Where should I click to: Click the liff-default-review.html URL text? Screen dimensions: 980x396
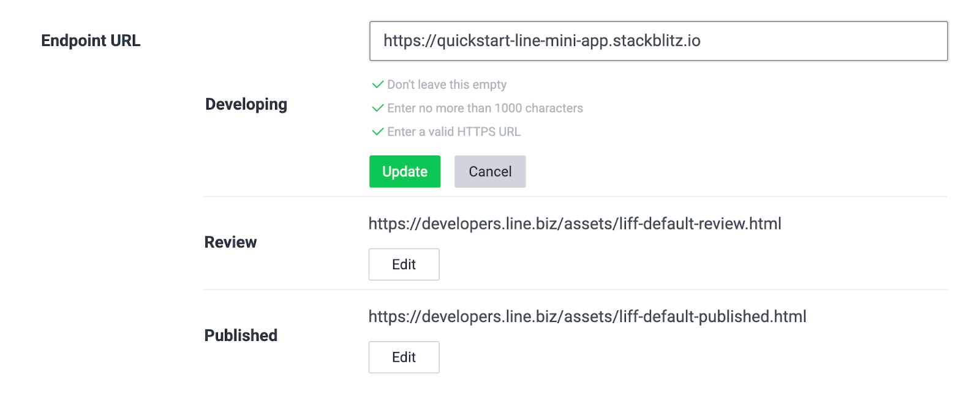pos(575,224)
